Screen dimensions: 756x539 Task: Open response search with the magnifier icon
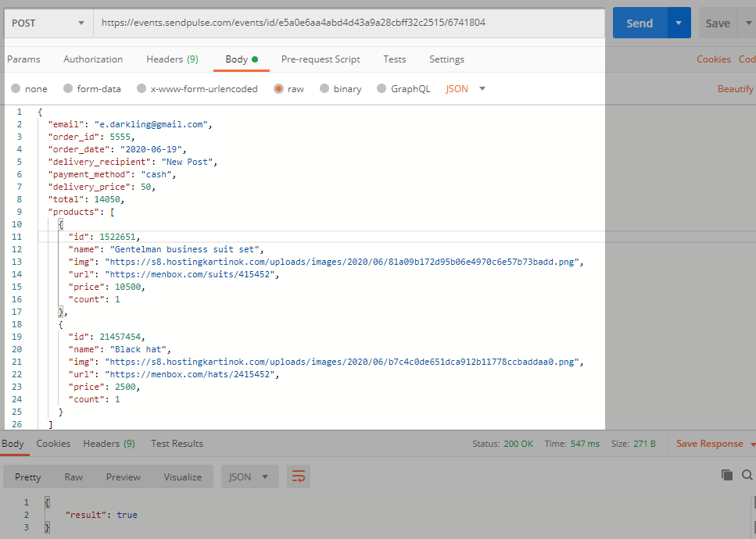pos(747,475)
